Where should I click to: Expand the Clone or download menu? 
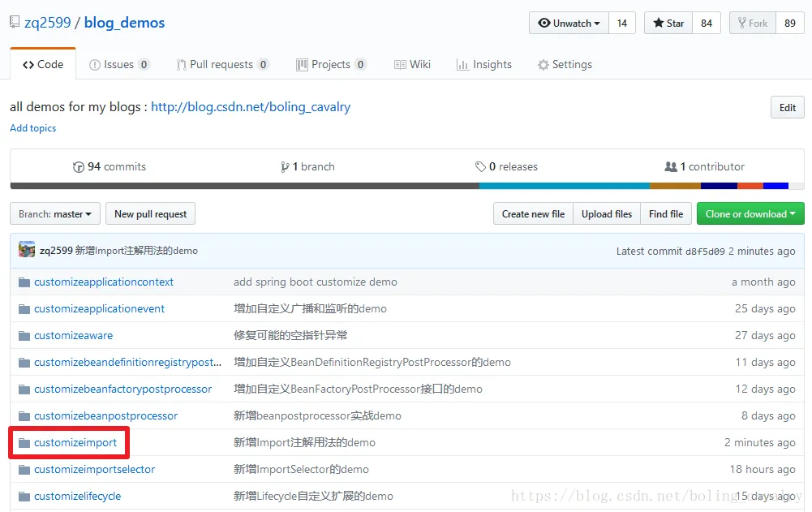click(750, 214)
